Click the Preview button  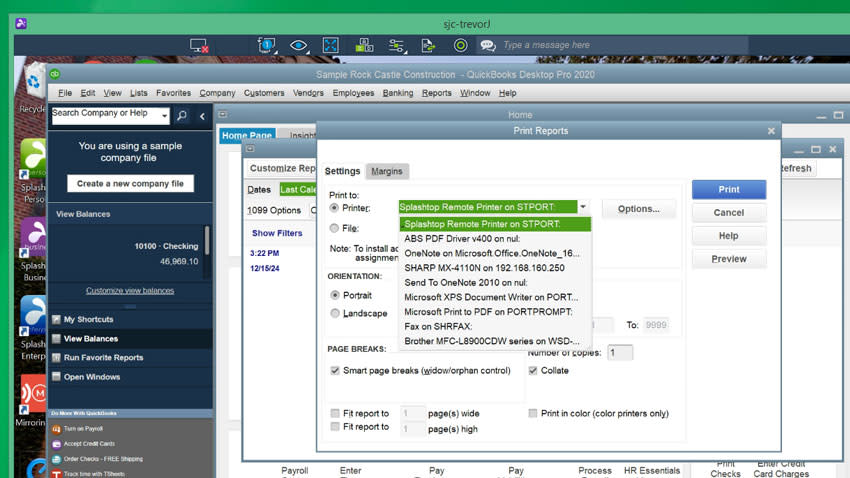coord(728,259)
